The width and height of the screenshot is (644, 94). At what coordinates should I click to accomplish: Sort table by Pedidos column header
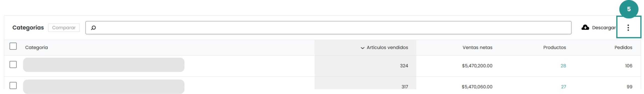(623, 47)
